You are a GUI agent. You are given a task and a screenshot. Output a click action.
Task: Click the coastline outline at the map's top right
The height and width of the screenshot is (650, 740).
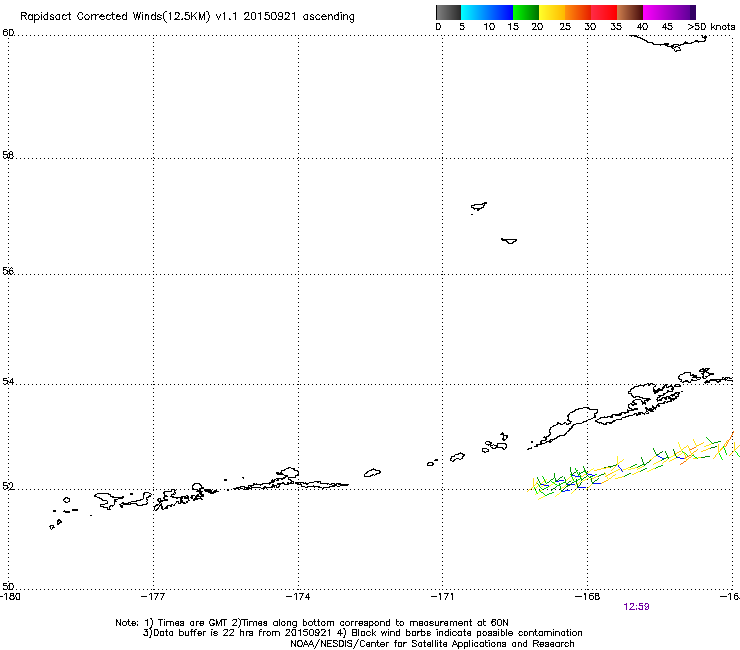[669, 43]
